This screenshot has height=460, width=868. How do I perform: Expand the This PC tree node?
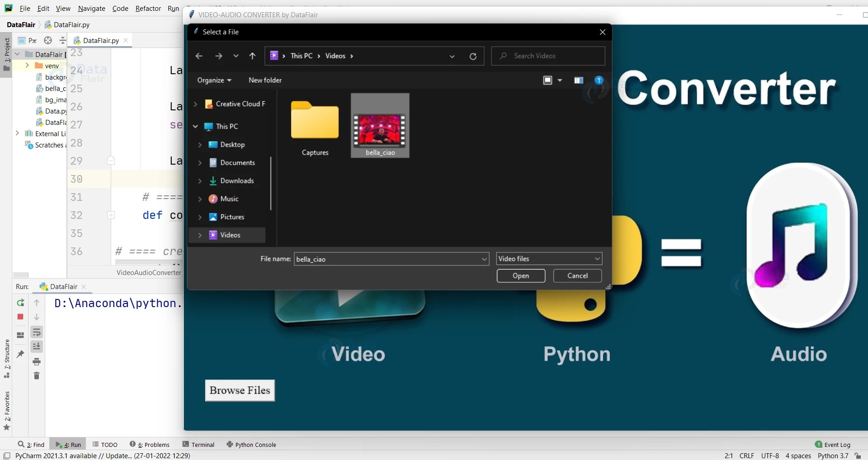pyautogui.click(x=195, y=127)
